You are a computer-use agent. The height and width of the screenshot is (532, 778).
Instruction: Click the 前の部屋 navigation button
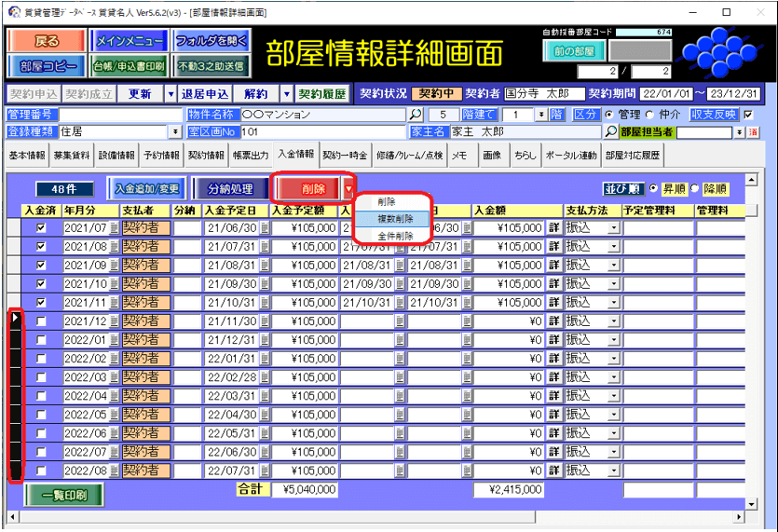click(574, 50)
